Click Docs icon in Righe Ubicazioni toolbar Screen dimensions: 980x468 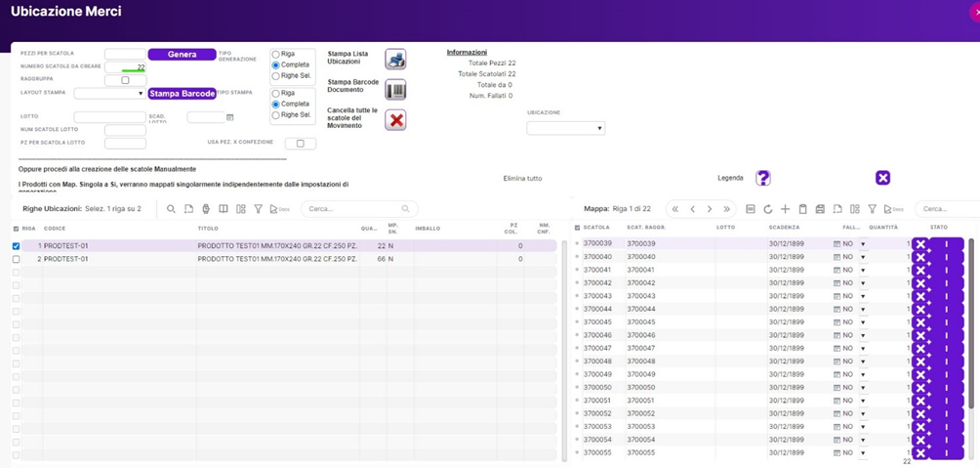coord(279,209)
